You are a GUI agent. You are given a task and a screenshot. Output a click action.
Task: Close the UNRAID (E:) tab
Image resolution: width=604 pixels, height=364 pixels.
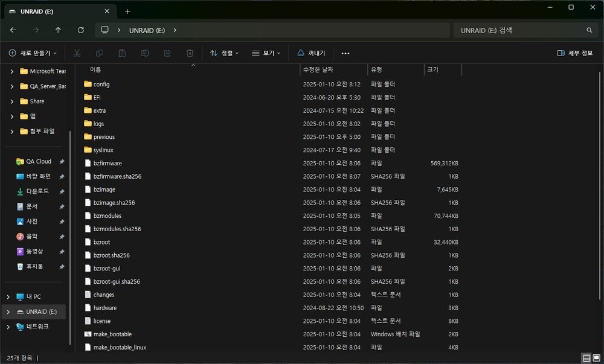(x=107, y=11)
